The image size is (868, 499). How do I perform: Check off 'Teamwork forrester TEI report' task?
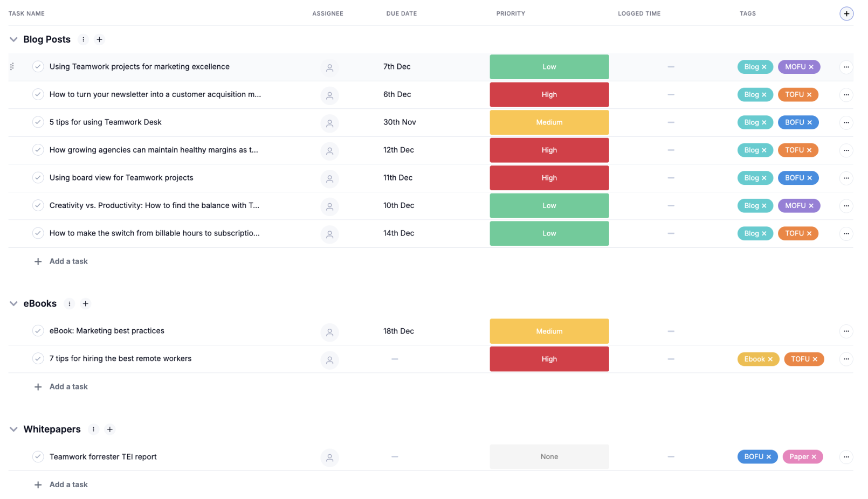38,457
